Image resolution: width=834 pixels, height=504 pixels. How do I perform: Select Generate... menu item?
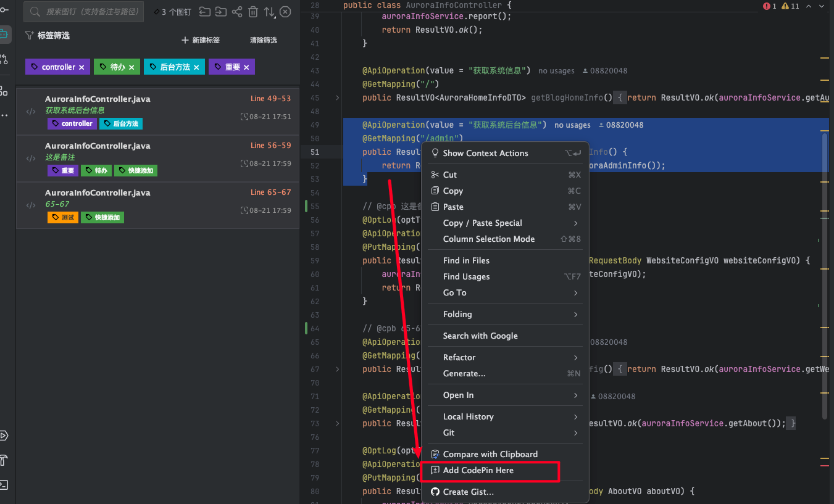coord(505,373)
